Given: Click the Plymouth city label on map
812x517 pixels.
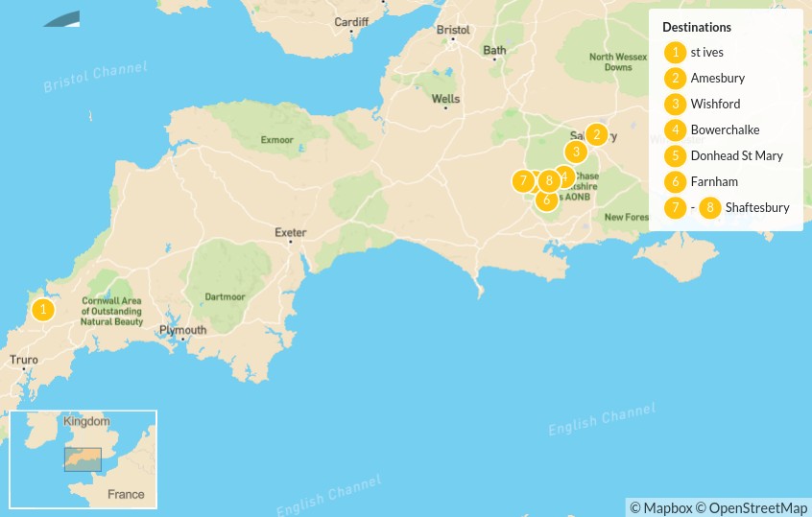Looking at the screenshot, I should [x=182, y=330].
